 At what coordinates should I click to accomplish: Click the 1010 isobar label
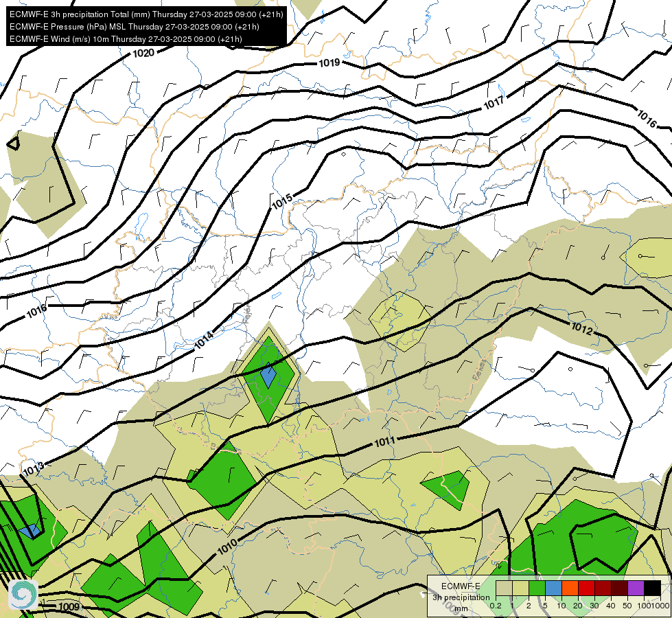click(x=227, y=547)
